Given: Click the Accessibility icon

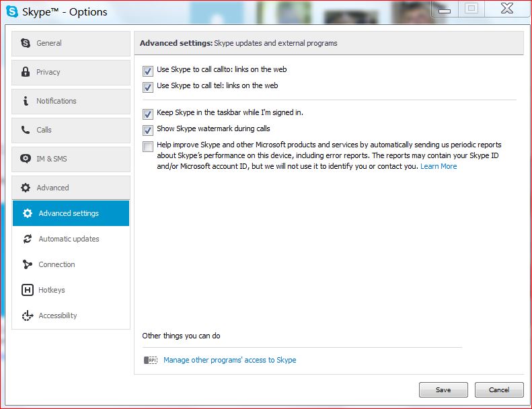Looking at the screenshot, I should (x=28, y=315).
